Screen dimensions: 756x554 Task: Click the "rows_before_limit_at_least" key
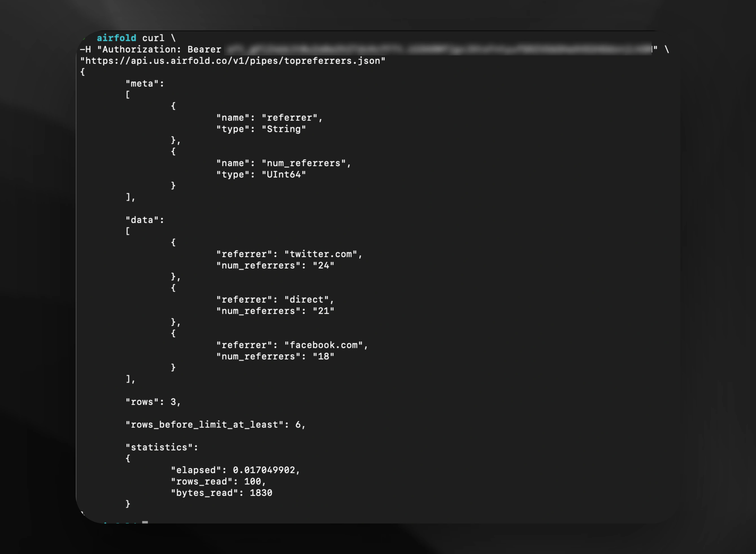coord(205,425)
